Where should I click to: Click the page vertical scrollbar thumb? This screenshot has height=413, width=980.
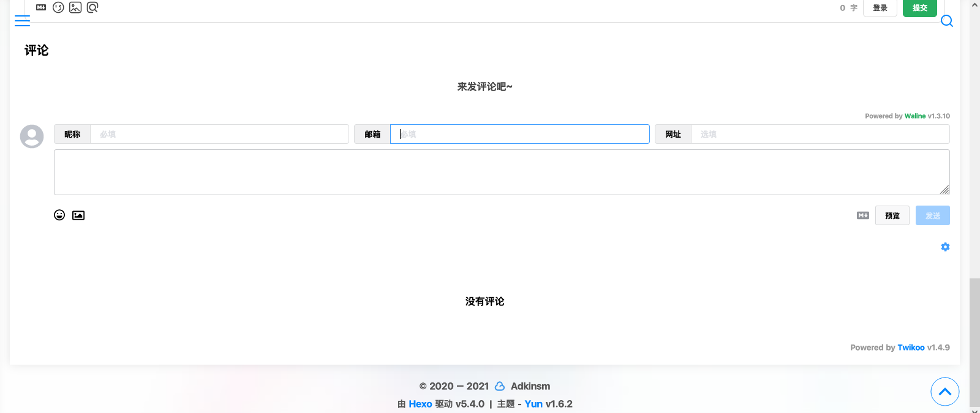974,342
